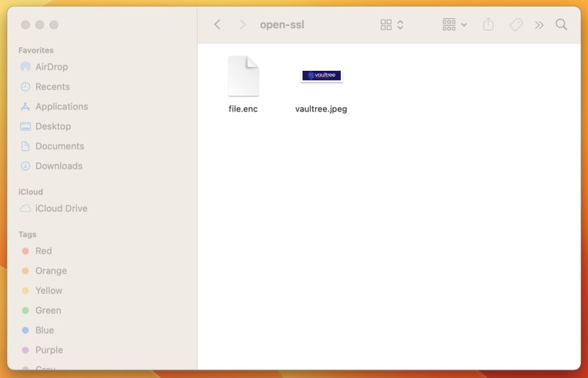Go back with the left chevron
The width and height of the screenshot is (588, 378).
218,25
